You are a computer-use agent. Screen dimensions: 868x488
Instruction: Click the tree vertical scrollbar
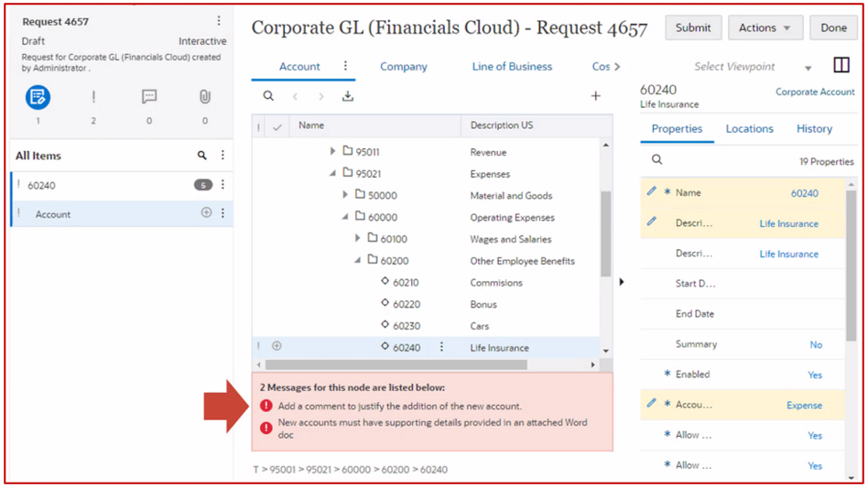605,233
